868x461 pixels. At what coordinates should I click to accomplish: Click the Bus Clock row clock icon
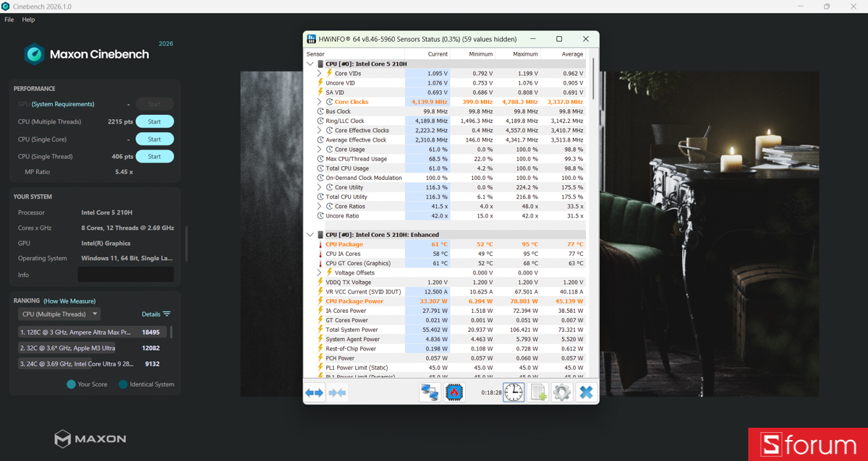[320, 111]
